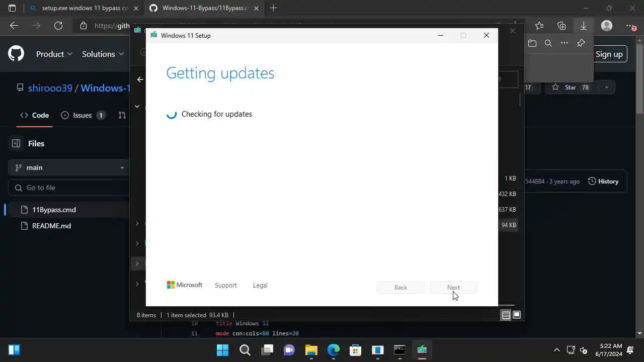
Task: Open taskbar Search
Action: point(245,350)
